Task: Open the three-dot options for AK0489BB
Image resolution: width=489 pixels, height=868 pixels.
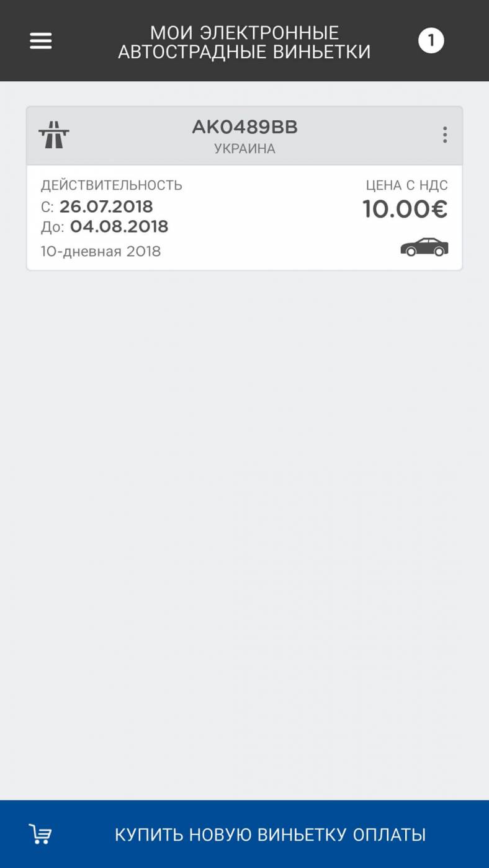Action: (444, 135)
